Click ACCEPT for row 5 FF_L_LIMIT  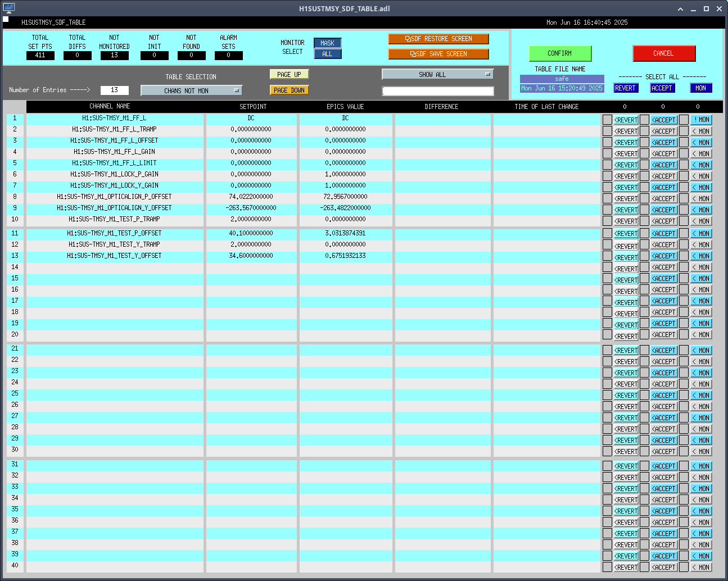click(x=664, y=165)
